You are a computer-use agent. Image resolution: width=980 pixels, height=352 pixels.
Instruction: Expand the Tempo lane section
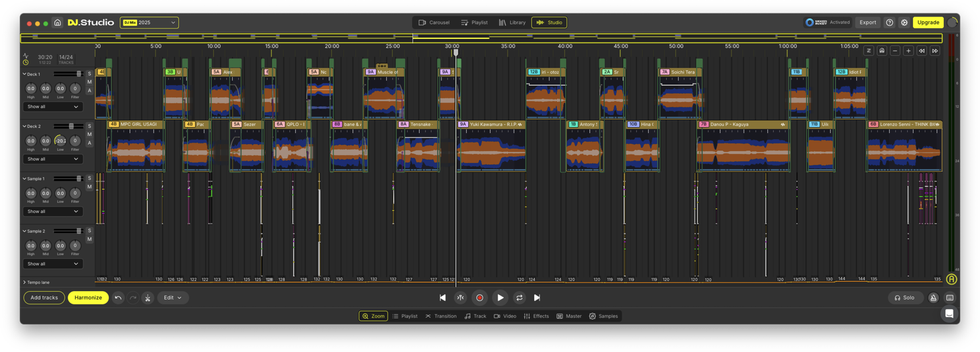(x=25, y=283)
